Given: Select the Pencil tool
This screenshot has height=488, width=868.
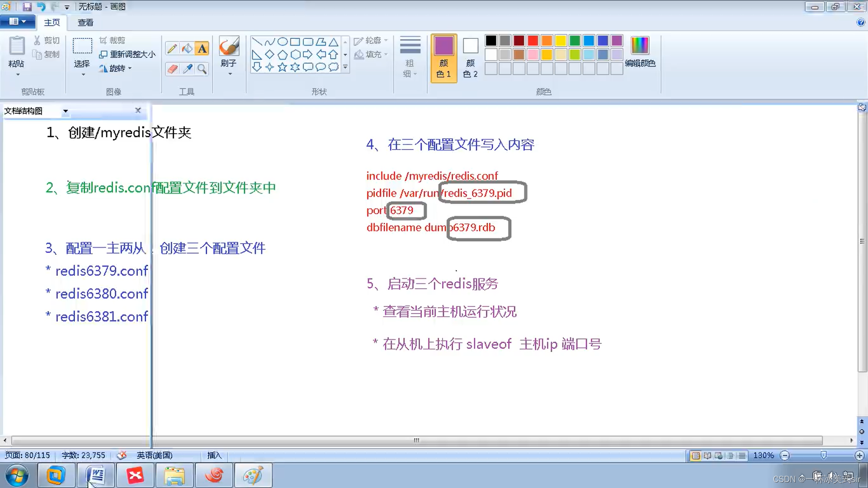Looking at the screenshot, I should tap(172, 48).
